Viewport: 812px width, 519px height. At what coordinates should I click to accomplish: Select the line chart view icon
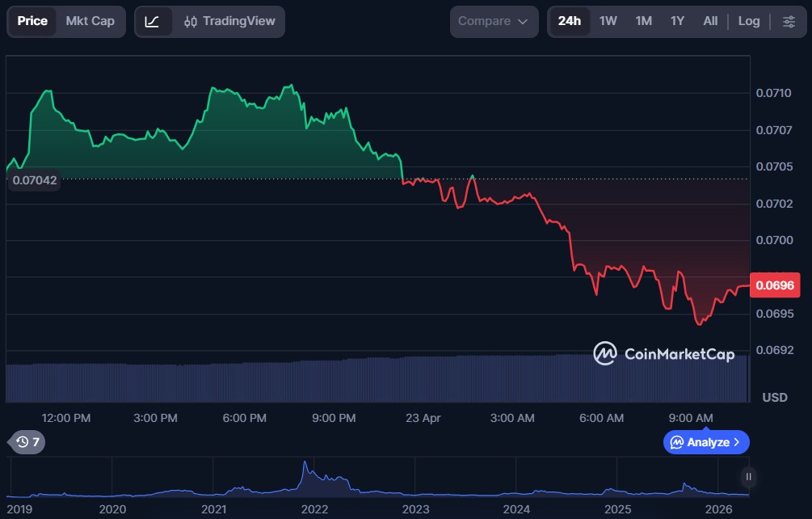pos(153,21)
